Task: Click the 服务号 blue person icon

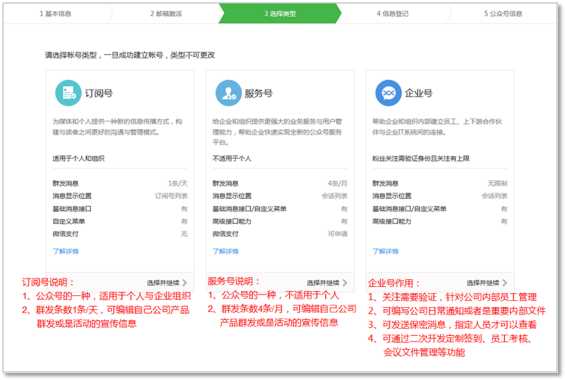Action: point(228,93)
